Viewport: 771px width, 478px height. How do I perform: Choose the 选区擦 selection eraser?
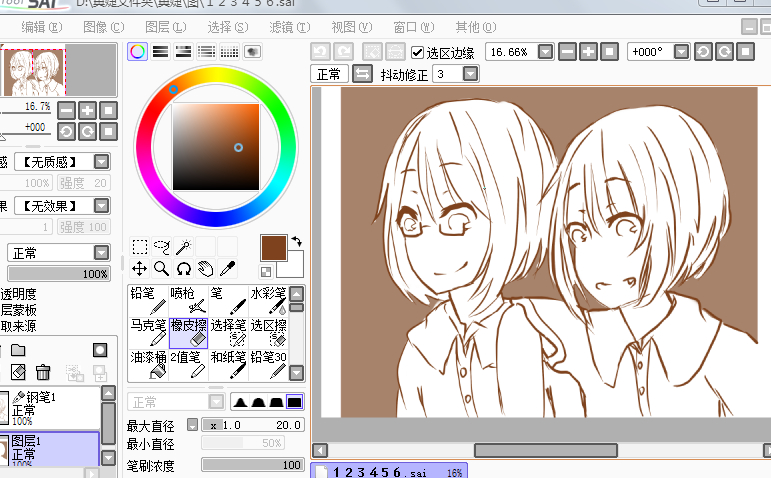click(268, 332)
